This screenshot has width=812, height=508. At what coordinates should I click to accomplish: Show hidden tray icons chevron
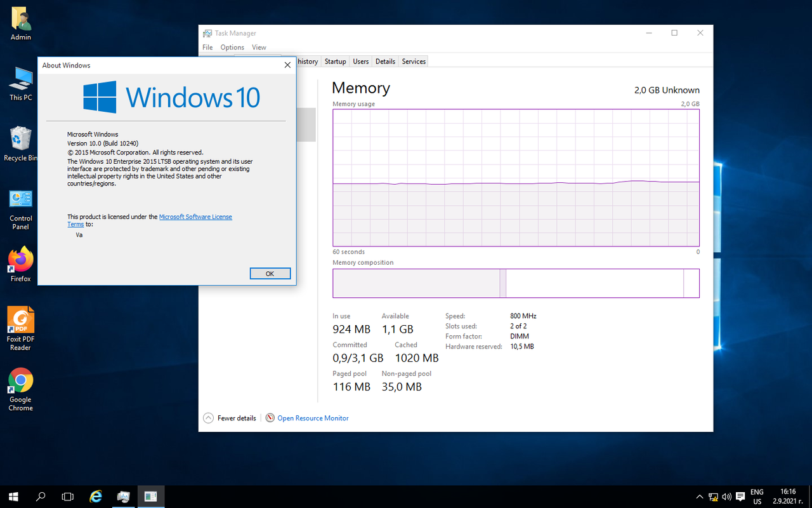[x=700, y=497]
